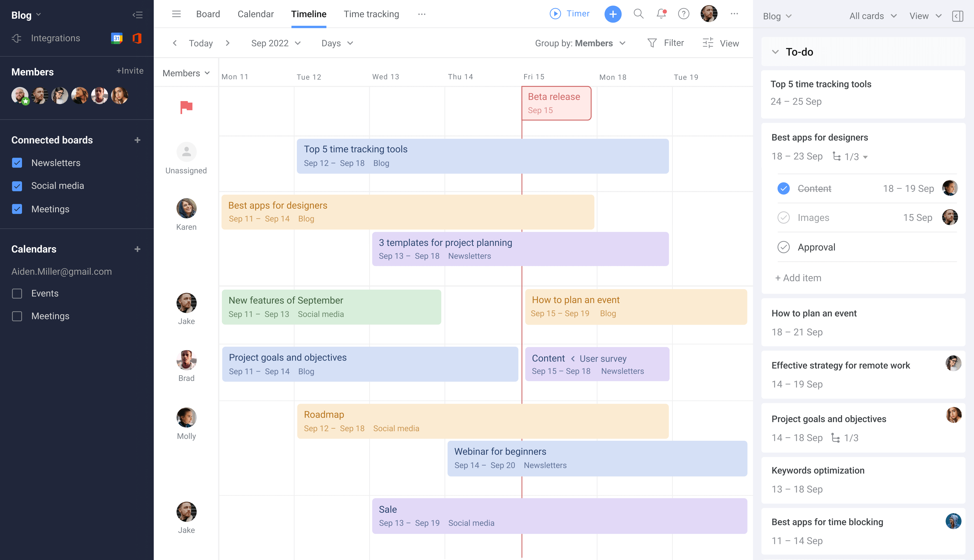Enable the Events calendar
The height and width of the screenshot is (560, 974).
[17, 293]
